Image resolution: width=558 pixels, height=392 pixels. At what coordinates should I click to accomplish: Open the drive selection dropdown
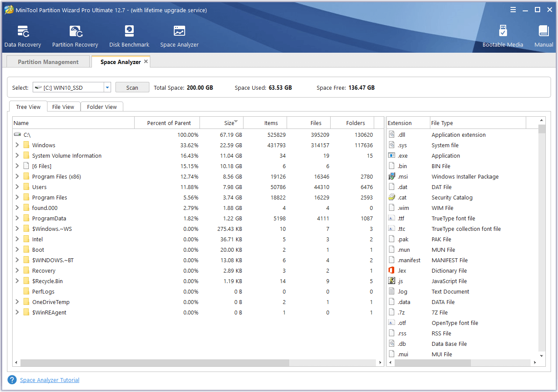[107, 88]
